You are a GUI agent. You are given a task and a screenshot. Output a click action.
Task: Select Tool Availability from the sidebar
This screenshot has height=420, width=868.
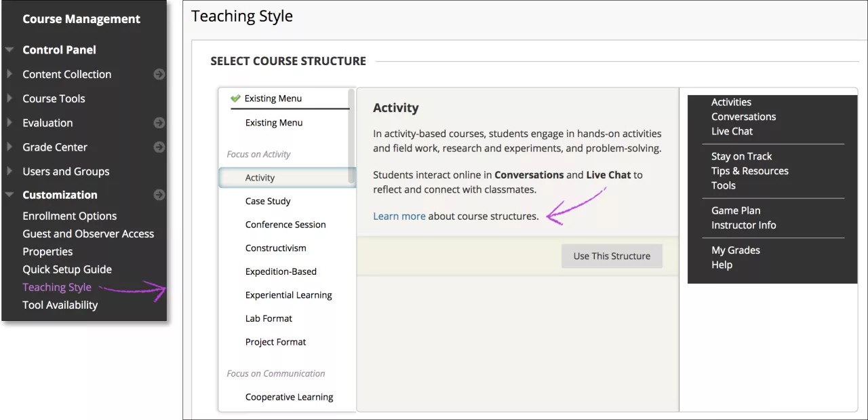point(60,305)
